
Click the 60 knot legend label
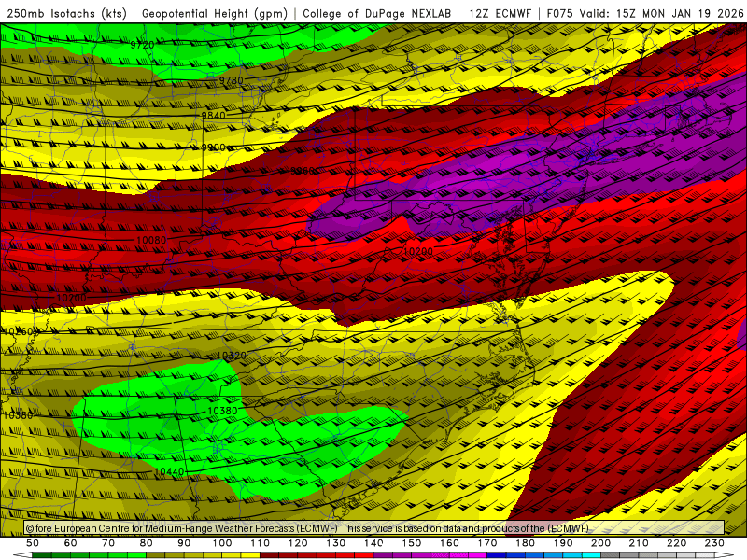click(70, 543)
